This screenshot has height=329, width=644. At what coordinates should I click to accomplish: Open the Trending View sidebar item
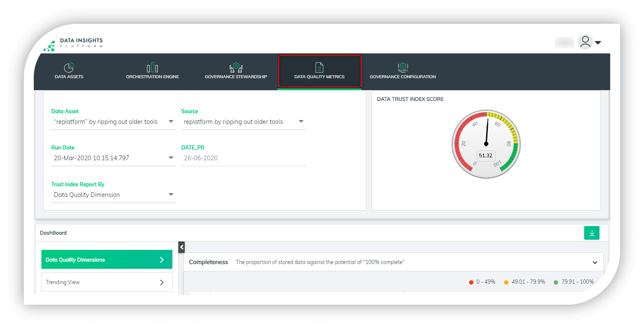106,282
